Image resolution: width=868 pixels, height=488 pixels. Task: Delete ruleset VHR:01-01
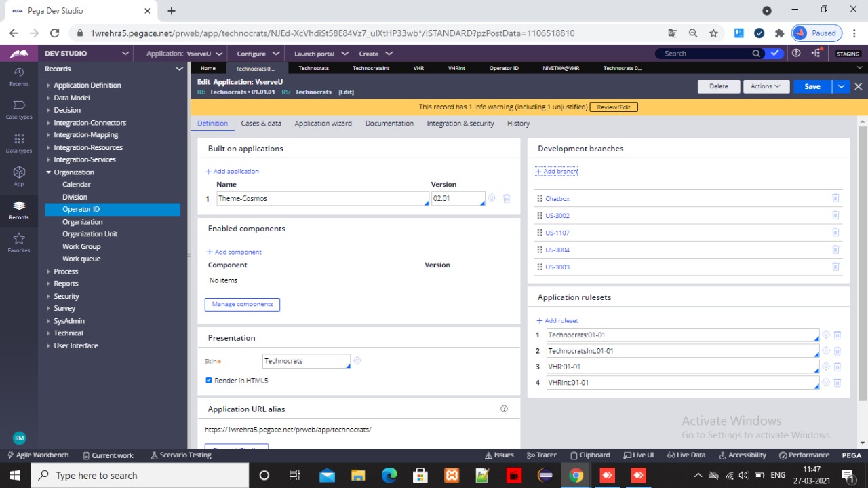(x=837, y=367)
